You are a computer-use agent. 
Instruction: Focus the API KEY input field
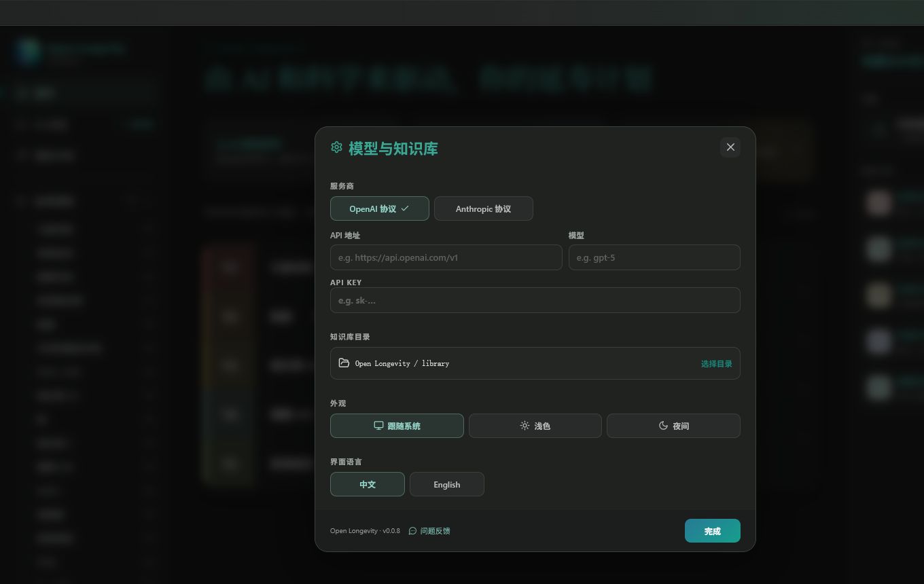click(x=535, y=300)
